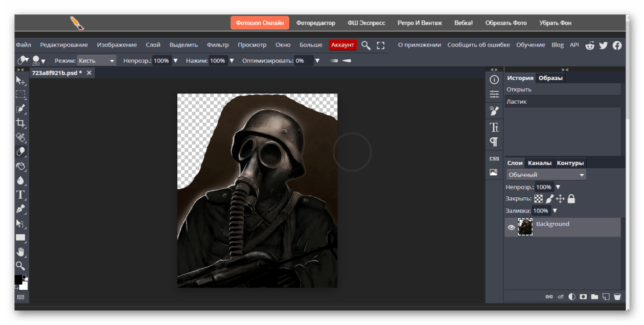Select the Move tool in the toolbar

(20, 81)
